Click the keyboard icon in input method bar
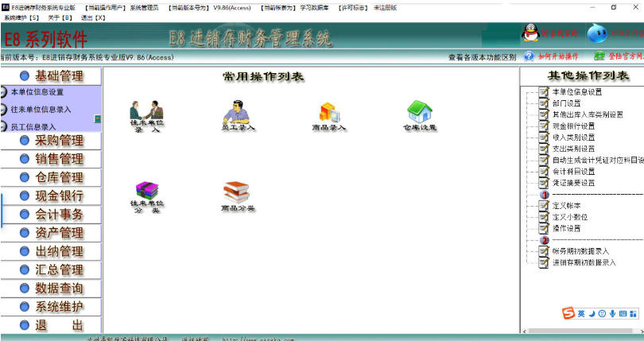 (623, 313)
